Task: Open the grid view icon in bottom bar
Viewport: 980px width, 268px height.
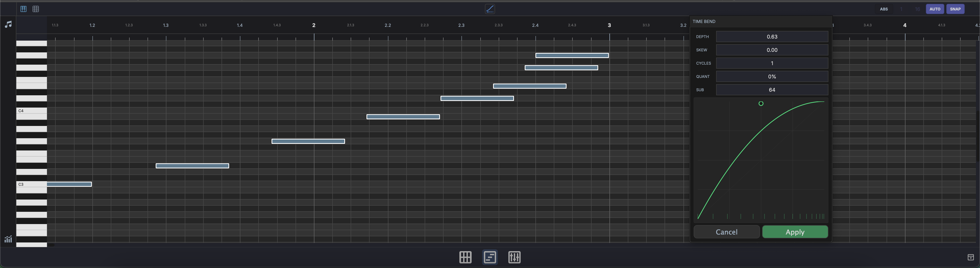Action: pos(465,257)
